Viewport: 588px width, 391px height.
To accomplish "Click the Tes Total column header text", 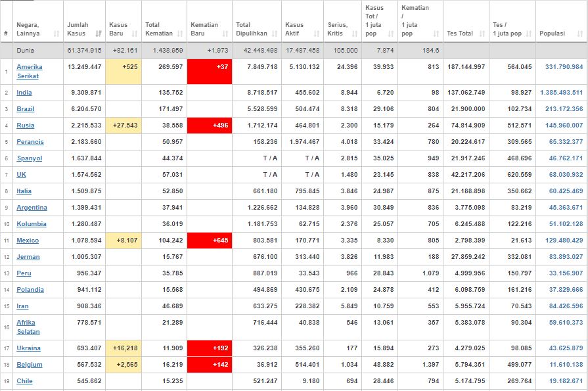I will (x=460, y=34).
